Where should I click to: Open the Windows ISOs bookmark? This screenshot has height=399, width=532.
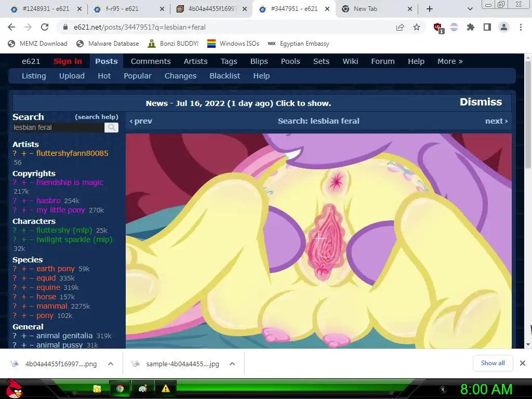coord(233,44)
